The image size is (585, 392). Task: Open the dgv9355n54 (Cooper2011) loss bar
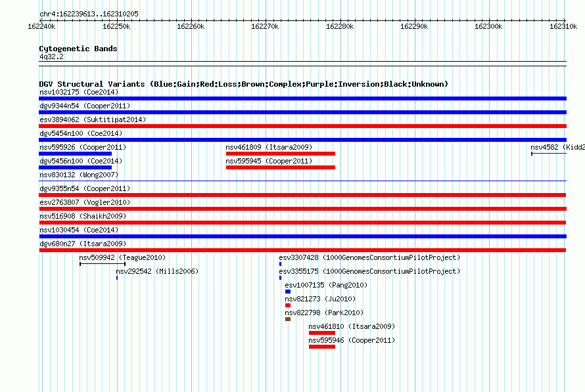tap(302, 195)
